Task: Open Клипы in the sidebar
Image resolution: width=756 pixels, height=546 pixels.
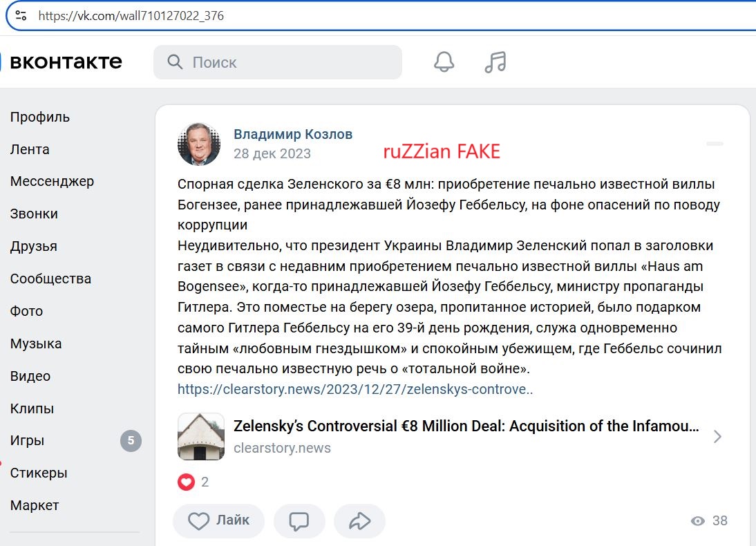Action: click(x=32, y=408)
